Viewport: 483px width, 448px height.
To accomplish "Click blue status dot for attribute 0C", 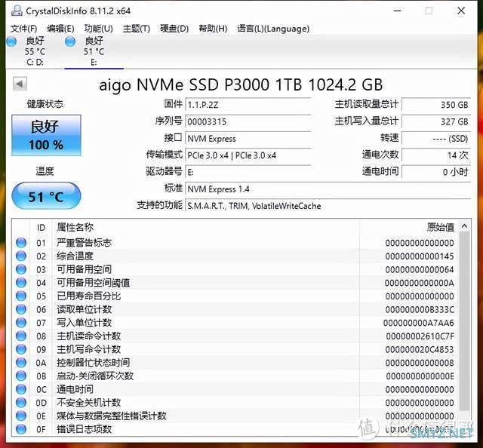I will [21, 389].
